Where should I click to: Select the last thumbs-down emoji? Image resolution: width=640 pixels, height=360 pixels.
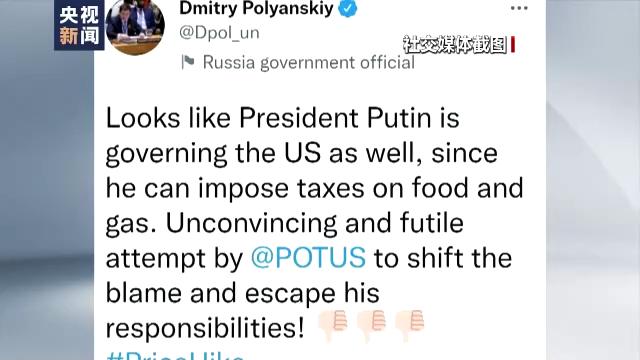pyautogui.click(x=410, y=324)
